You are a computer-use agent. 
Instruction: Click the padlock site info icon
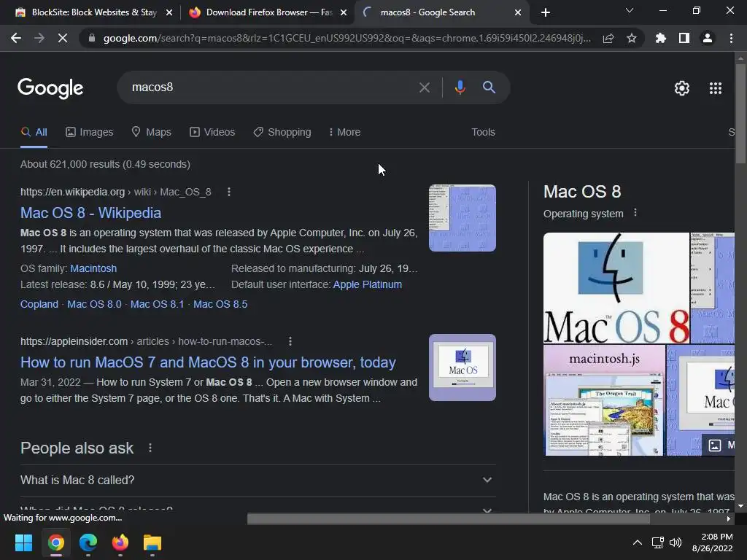92,38
